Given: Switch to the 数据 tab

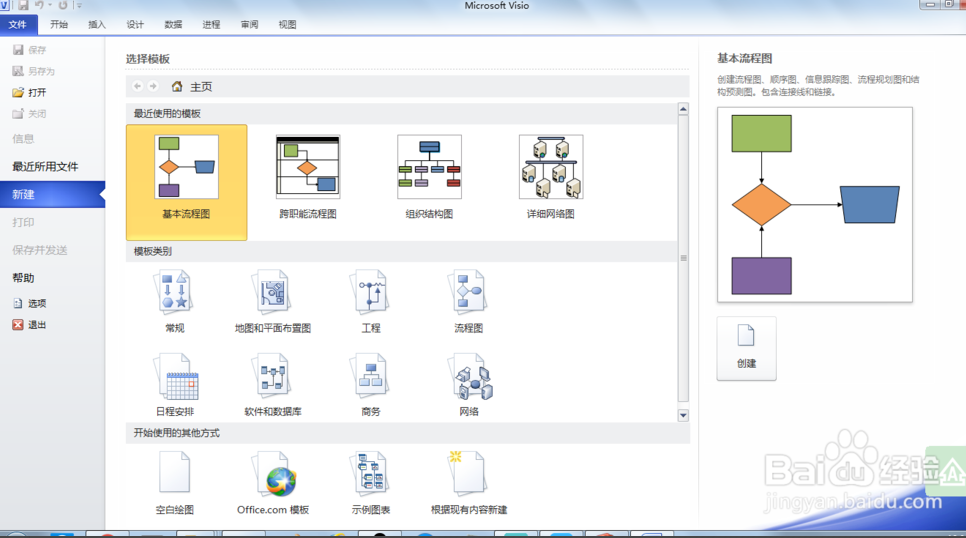Looking at the screenshot, I should coord(173,25).
